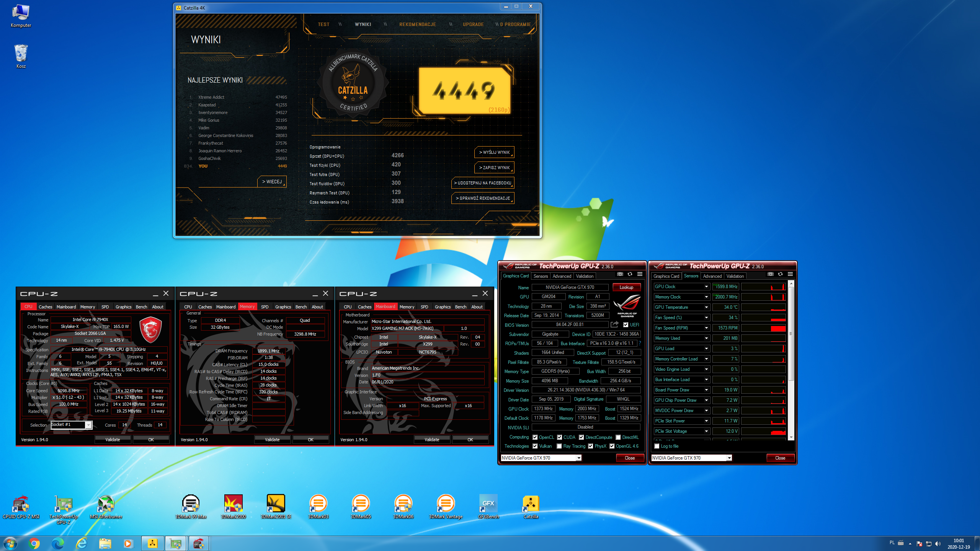Open Catzilla desktop shortcut
Viewport: 980px width, 551px height.
531,507
